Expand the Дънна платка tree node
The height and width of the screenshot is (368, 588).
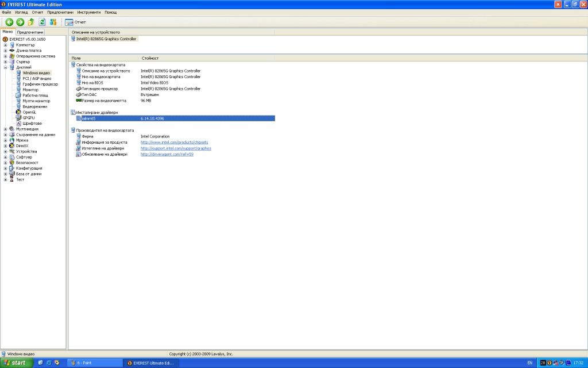pos(5,51)
